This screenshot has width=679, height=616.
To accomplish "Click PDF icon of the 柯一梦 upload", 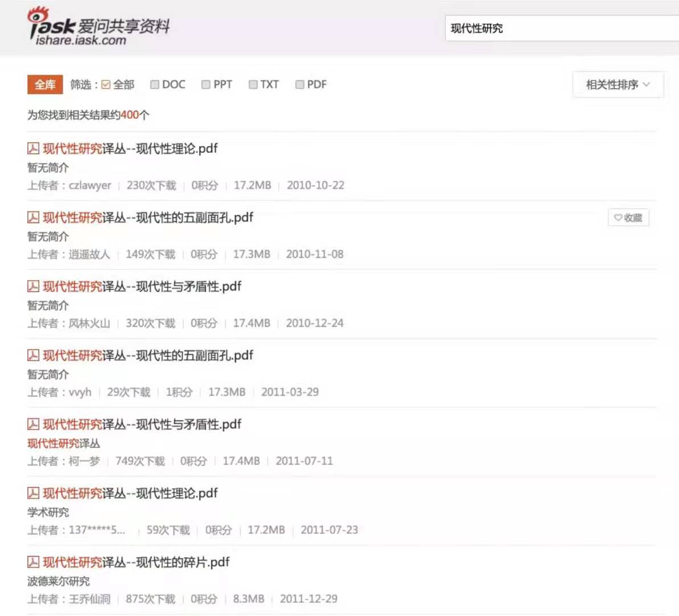I will pyautogui.click(x=33, y=424).
